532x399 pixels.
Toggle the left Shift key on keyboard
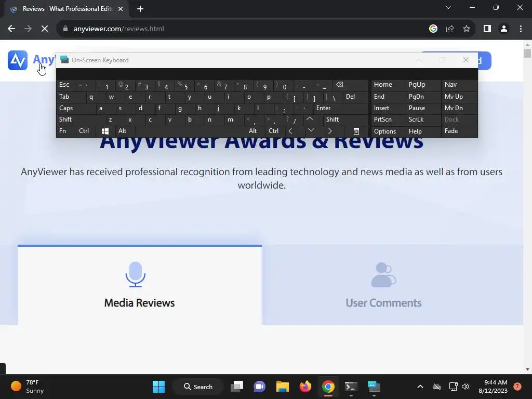81,119
